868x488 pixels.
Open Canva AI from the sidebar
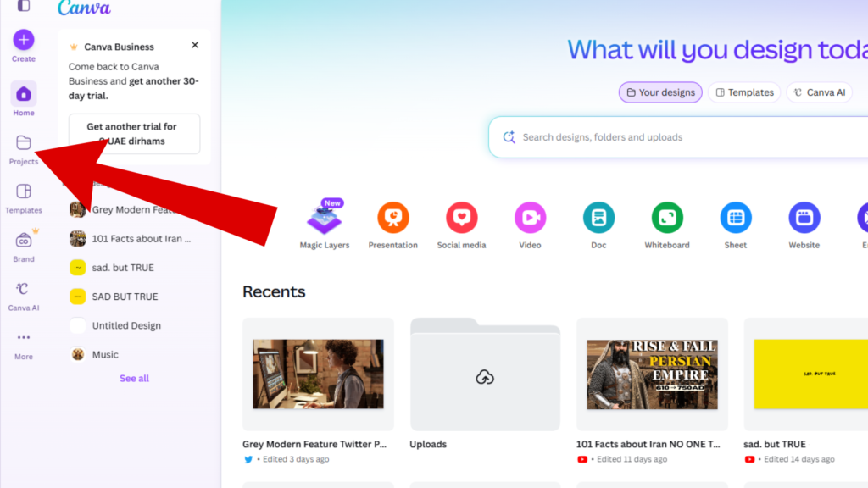tap(24, 291)
